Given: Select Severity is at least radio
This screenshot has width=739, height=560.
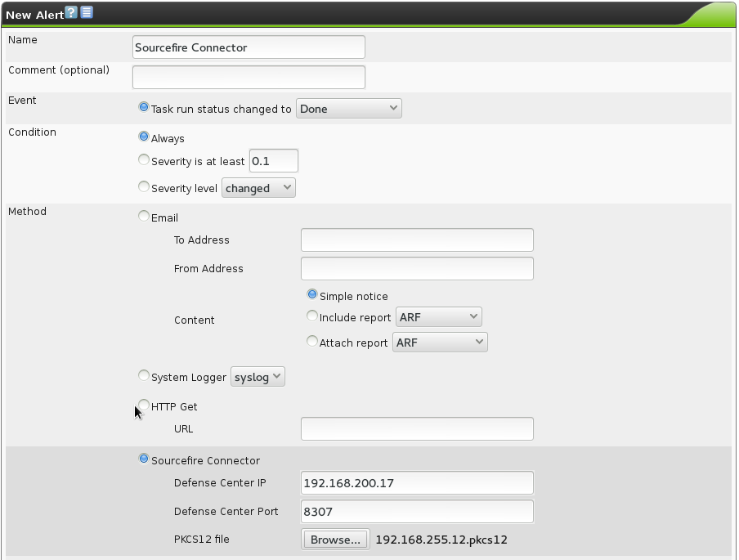Looking at the screenshot, I should (x=144, y=159).
